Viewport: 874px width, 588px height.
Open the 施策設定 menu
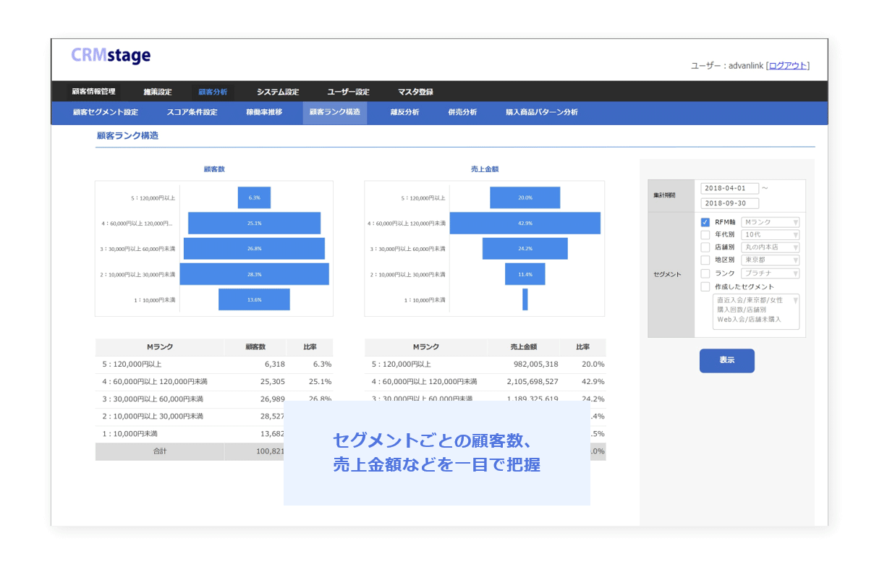158,92
